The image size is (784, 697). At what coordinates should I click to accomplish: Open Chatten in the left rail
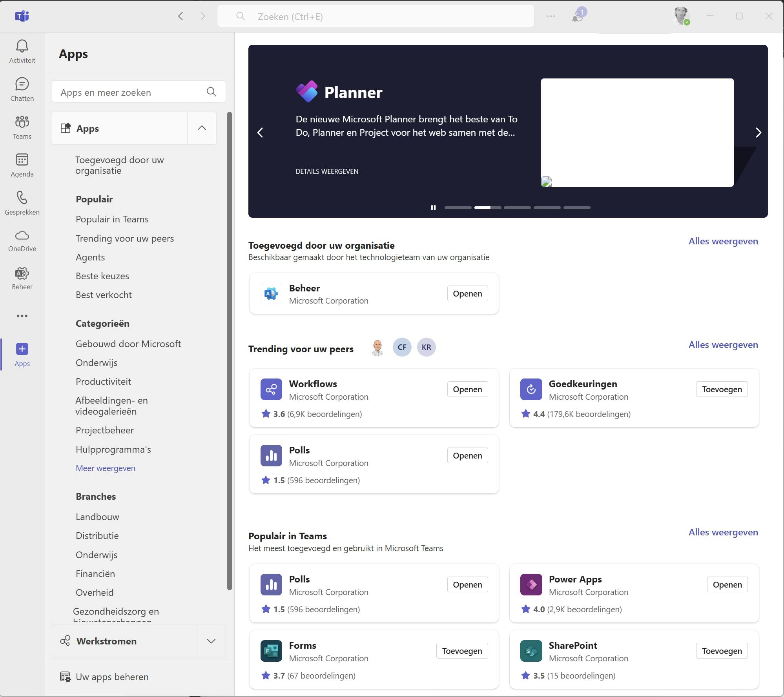pyautogui.click(x=22, y=89)
